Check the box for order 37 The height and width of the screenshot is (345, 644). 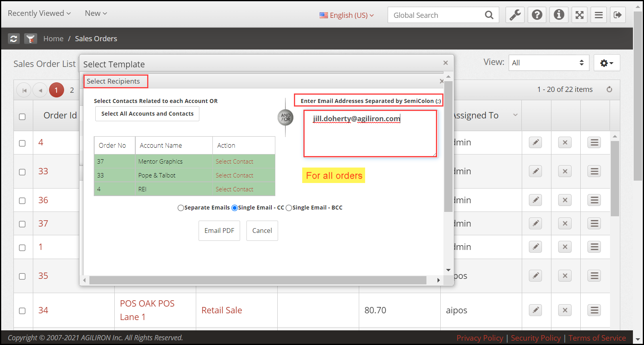23,224
